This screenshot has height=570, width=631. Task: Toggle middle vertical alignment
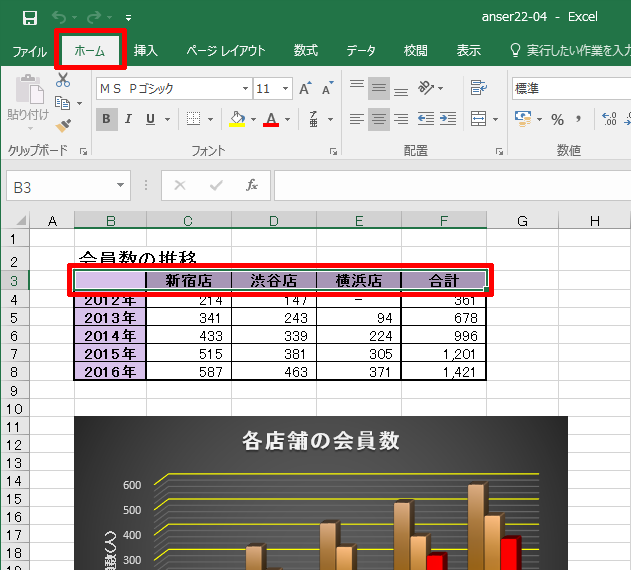click(x=379, y=88)
